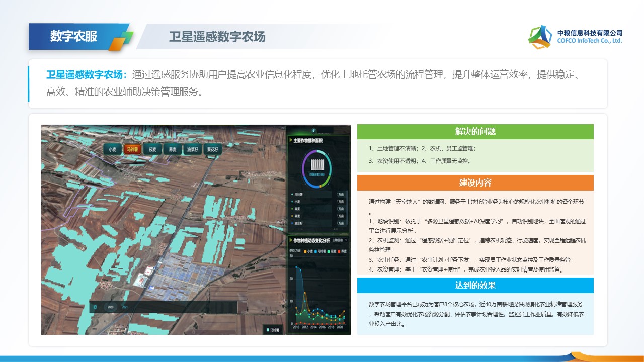
Task: Click the play icon left of 2020
Action: 96,307
